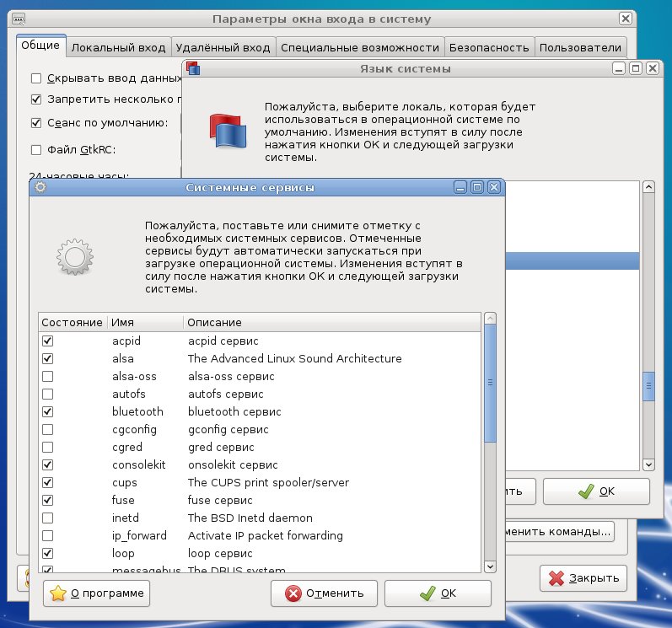Disable the consolekit service checkbox
The image size is (672, 628).
click(x=47, y=464)
